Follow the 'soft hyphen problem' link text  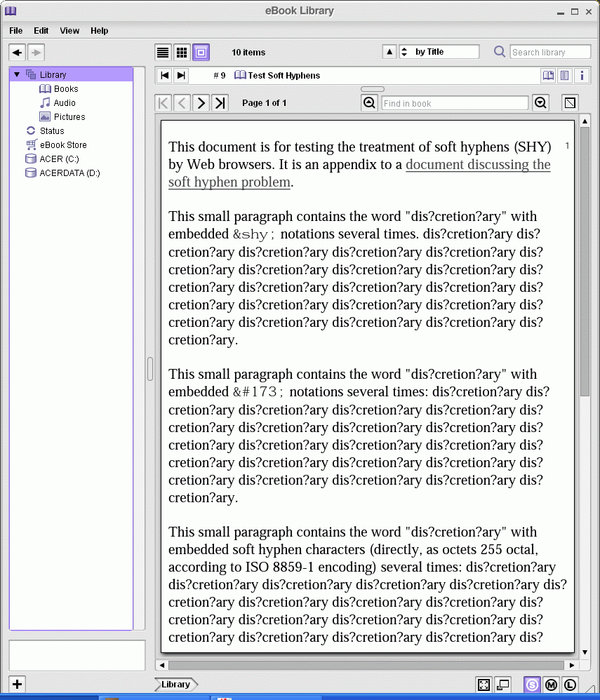pyautogui.click(x=229, y=182)
